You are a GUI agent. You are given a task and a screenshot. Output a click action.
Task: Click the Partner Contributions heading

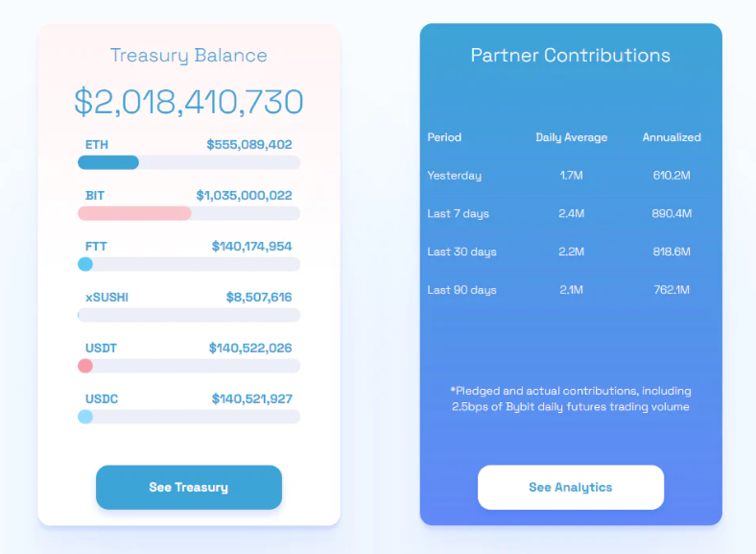click(x=571, y=56)
